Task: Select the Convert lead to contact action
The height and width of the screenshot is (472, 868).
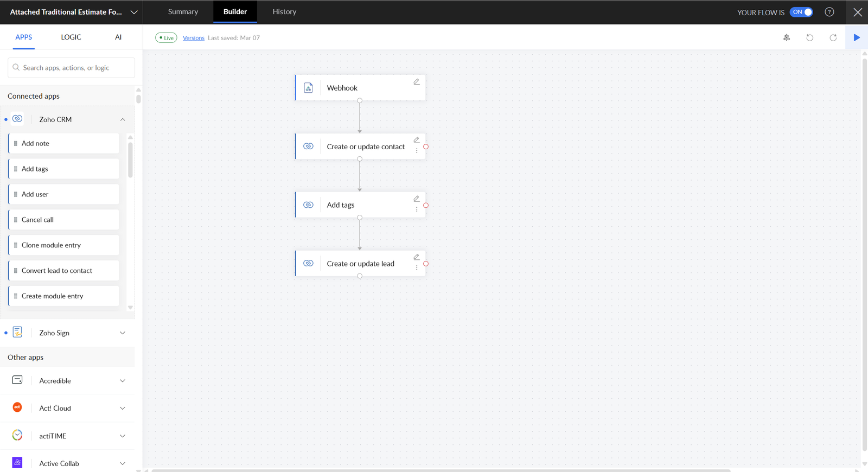Action: tap(64, 271)
